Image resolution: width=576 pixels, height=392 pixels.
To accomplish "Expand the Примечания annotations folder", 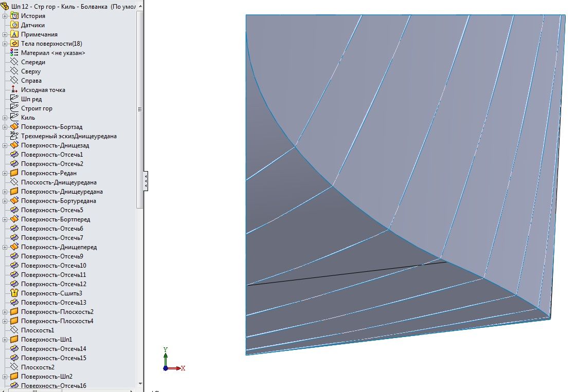I will (5, 34).
